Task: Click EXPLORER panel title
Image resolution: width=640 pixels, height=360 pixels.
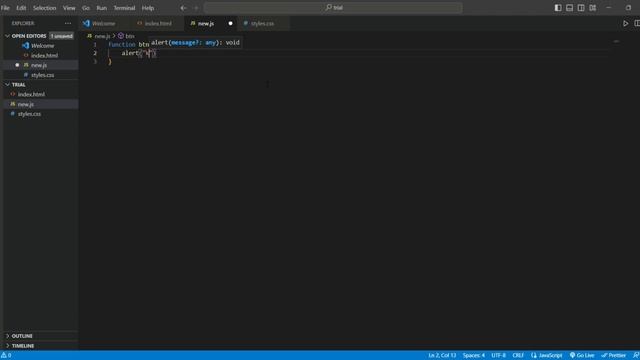Action: point(23,24)
